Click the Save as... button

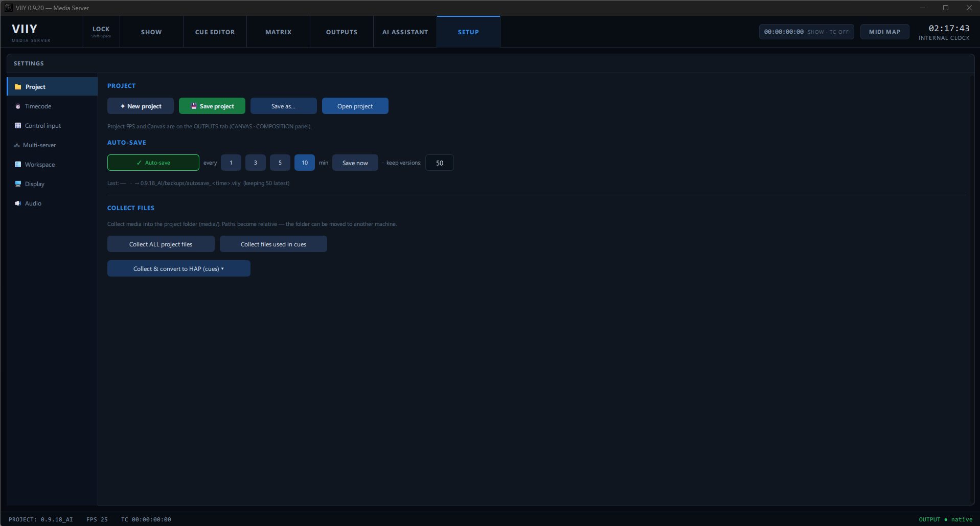click(284, 106)
